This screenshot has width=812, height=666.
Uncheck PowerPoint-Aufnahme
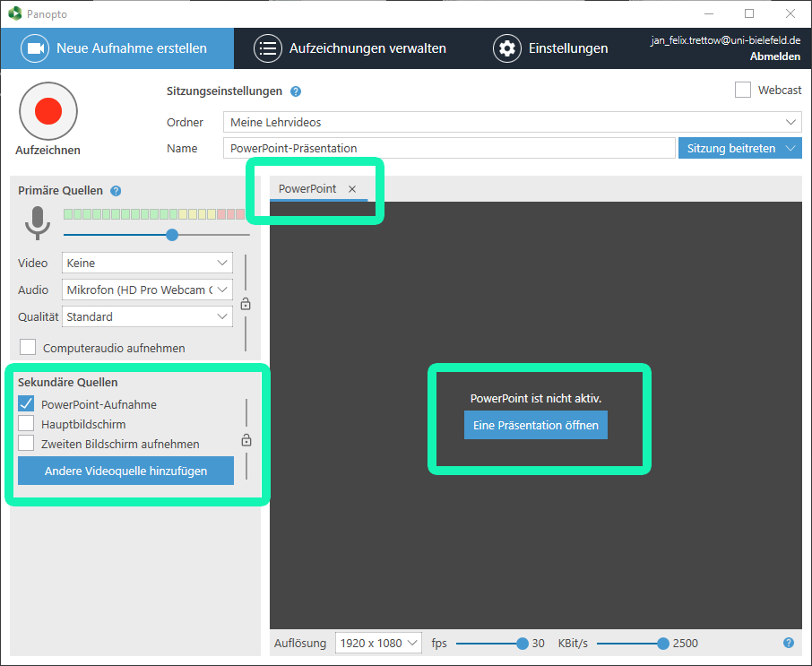[26, 403]
